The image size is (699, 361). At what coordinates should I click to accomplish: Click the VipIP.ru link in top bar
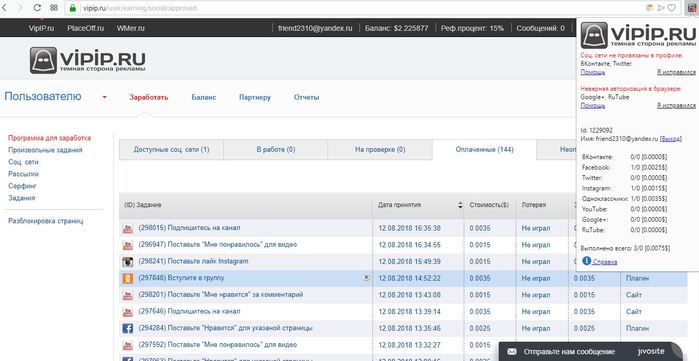[x=41, y=28]
